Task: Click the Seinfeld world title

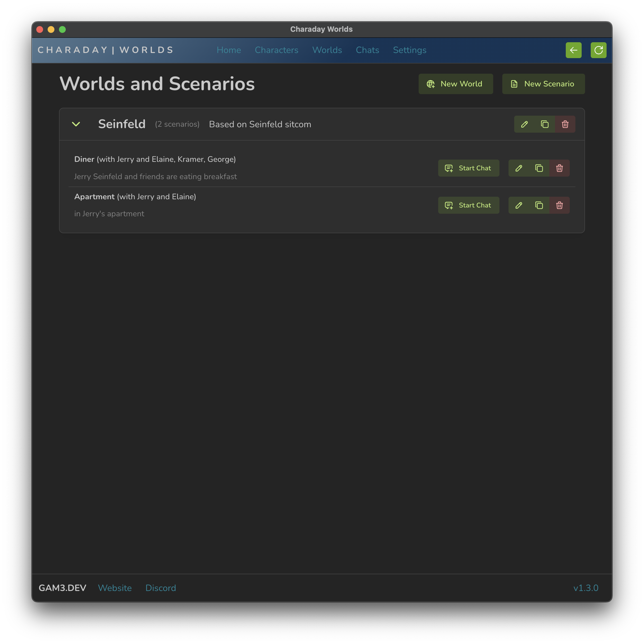Action: click(x=122, y=124)
